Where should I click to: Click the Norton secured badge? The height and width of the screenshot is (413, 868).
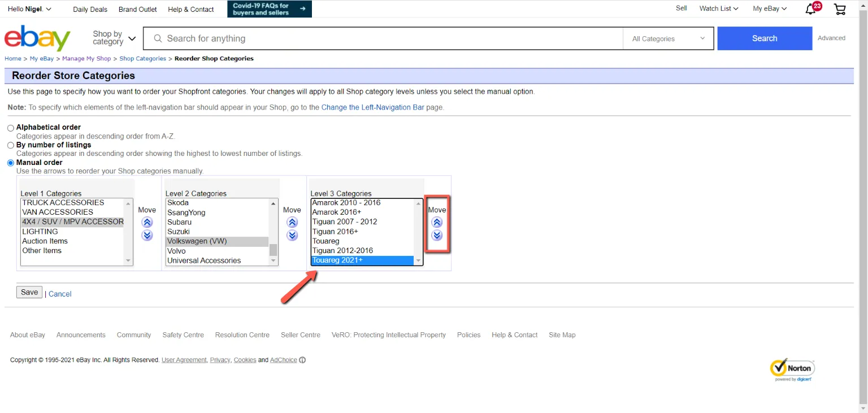coord(792,370)
